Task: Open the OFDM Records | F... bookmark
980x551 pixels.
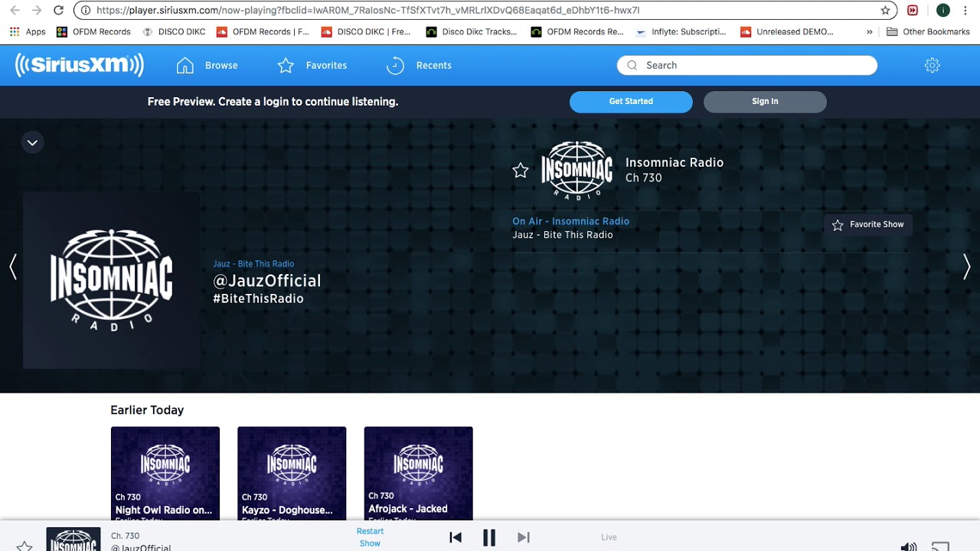Action: click(x=263, y=32)
